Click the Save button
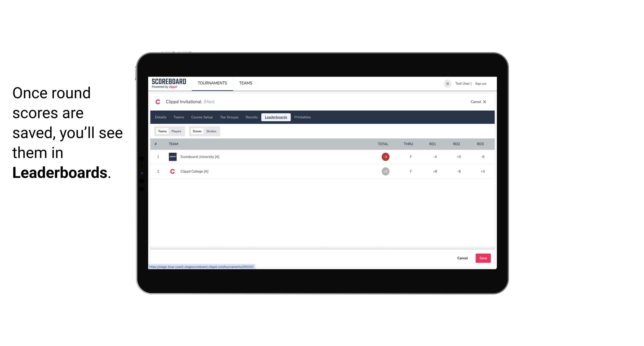Viewport: 644px width, 346px height. pos(483,258)
